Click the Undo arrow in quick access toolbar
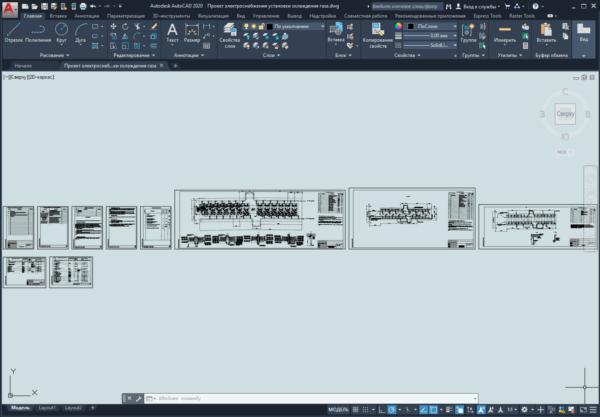 coord(93,6)
